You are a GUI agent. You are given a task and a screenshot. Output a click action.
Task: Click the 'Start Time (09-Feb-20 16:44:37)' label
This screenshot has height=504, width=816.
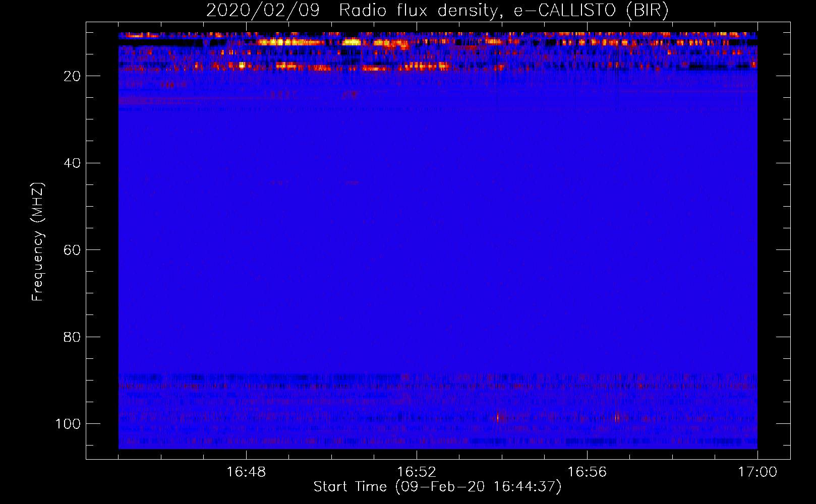tap(437, 487)
